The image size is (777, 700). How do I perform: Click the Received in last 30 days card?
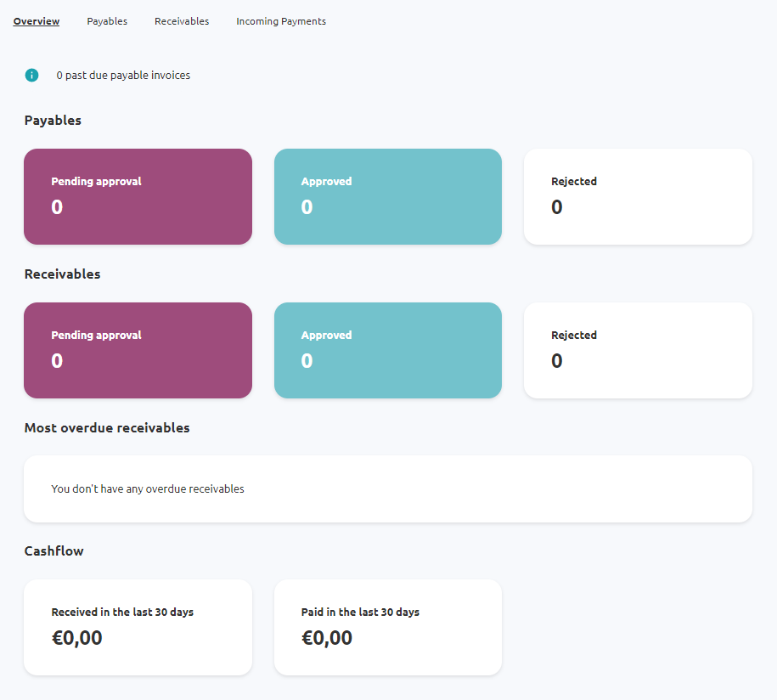(x=138, y=627)
